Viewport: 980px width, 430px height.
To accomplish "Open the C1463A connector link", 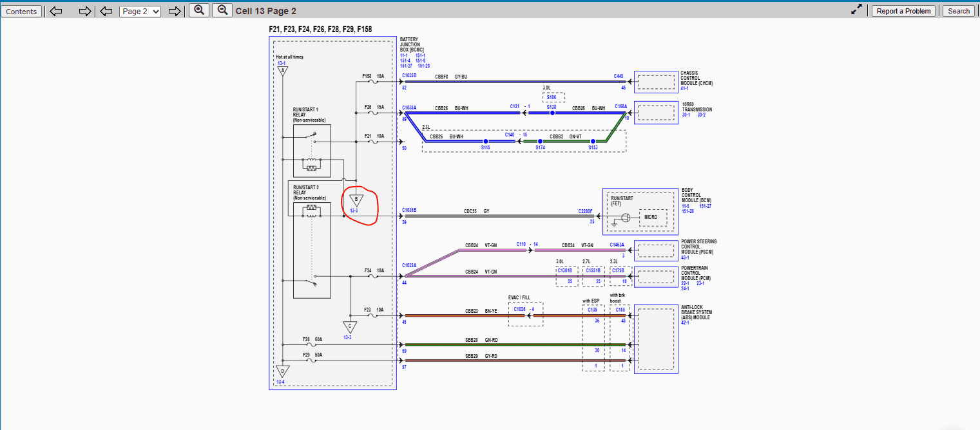I will click(x=617, y=245).
